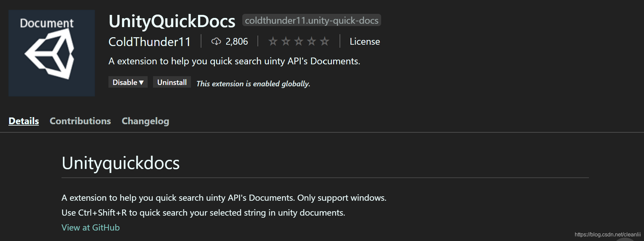
Task: Click the 'Only support windows' description line
Action: [x=224, y=198]
